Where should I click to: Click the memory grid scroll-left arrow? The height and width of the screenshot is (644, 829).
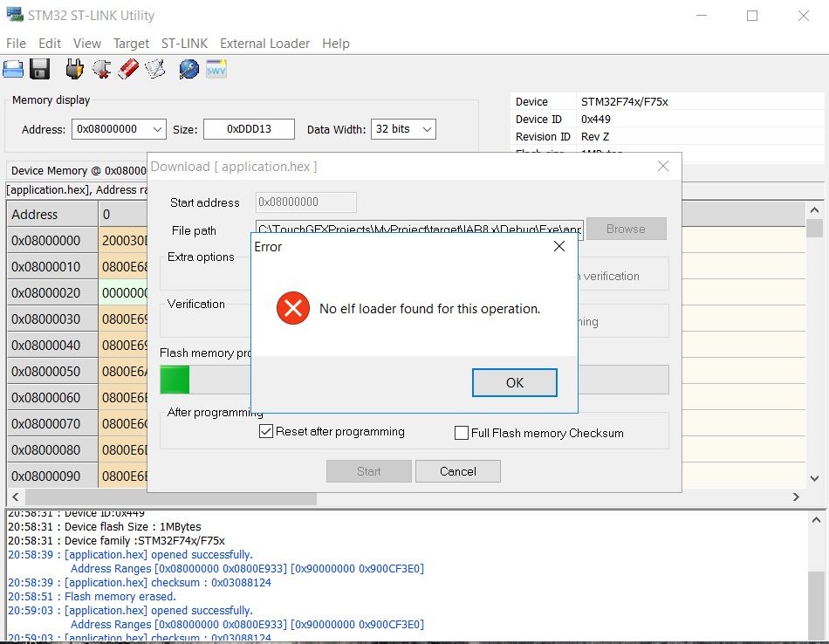pos(16,497)
